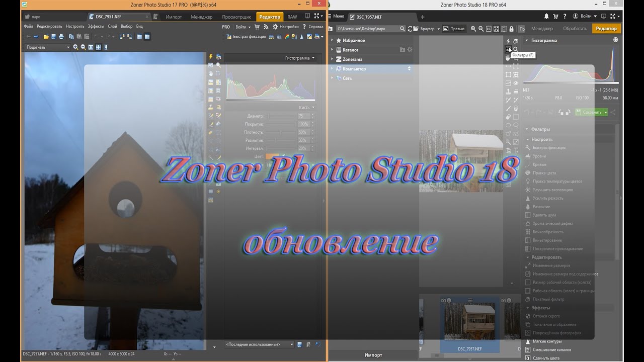Select the clone stamp tool in Zoner 18

(x=508, y=92)
